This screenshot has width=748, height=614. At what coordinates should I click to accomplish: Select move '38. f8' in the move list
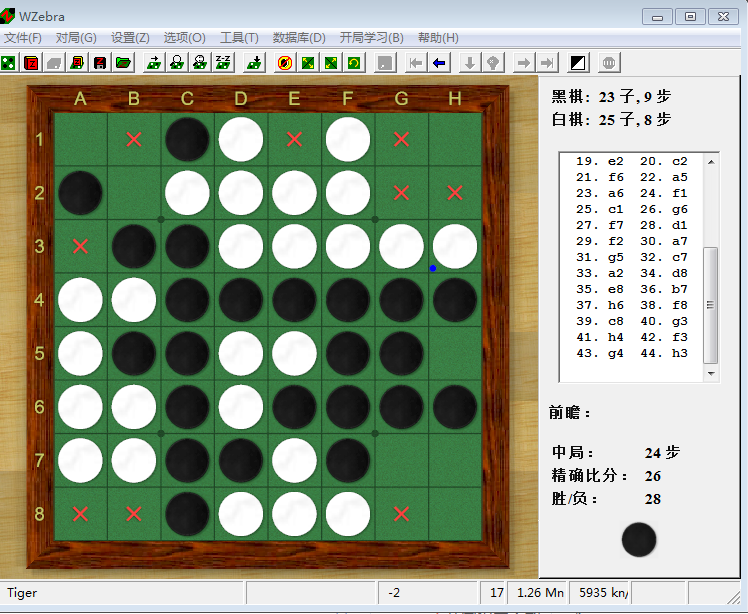coord(664,305)
